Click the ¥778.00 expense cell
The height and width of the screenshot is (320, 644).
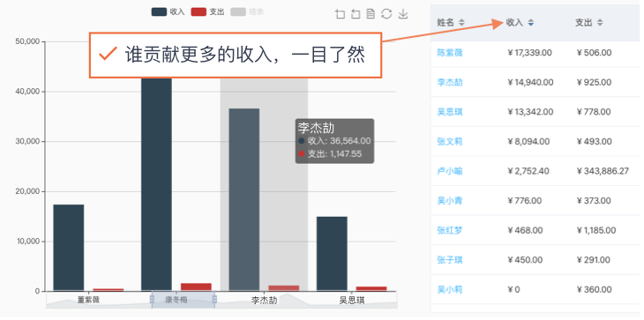click(594, 112)
